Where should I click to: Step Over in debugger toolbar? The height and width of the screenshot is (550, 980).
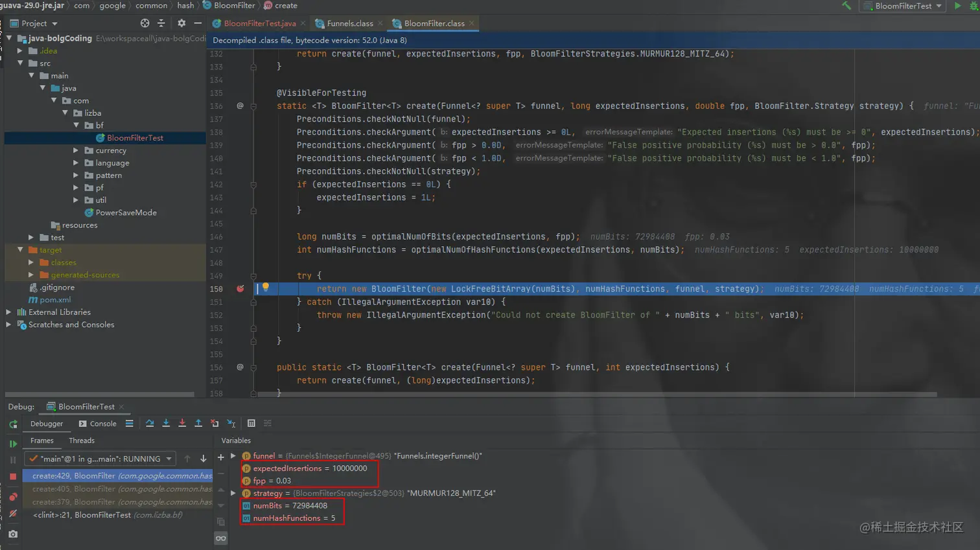click(x=150, y=424)
